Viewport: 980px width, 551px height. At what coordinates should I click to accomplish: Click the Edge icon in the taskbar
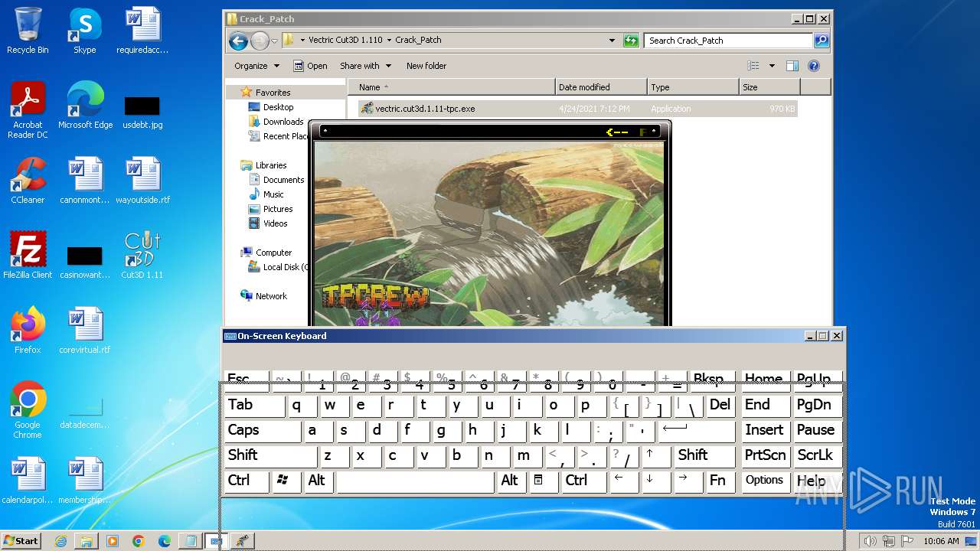[165, 541]
